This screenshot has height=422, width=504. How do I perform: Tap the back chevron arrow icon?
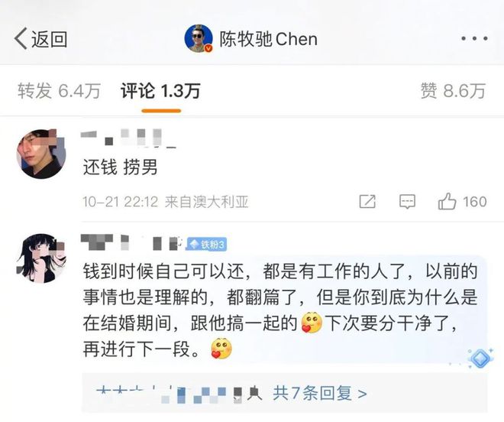(x=21, y=39)
